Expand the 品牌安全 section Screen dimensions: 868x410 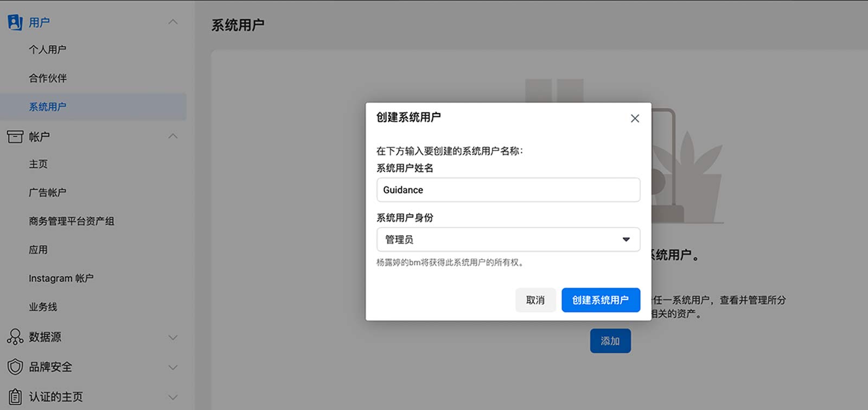pos(173,367)
